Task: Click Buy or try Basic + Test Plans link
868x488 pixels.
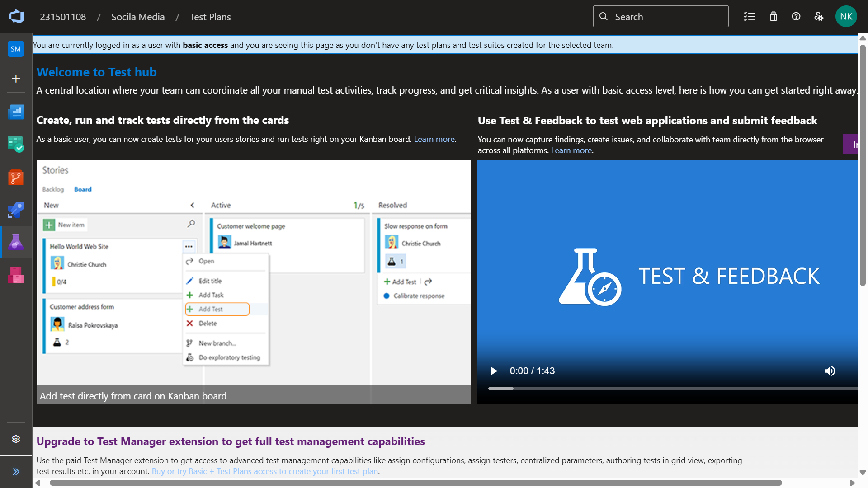Action: pyautogui.click(x=265, y=471)
